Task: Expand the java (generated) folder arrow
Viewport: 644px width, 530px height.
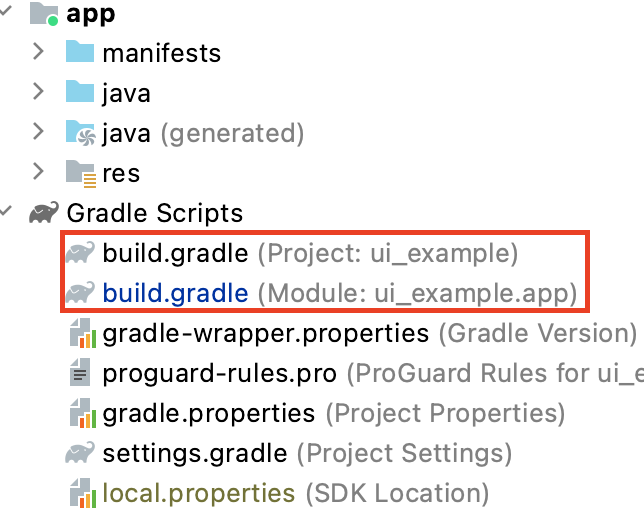Action: 38,132
